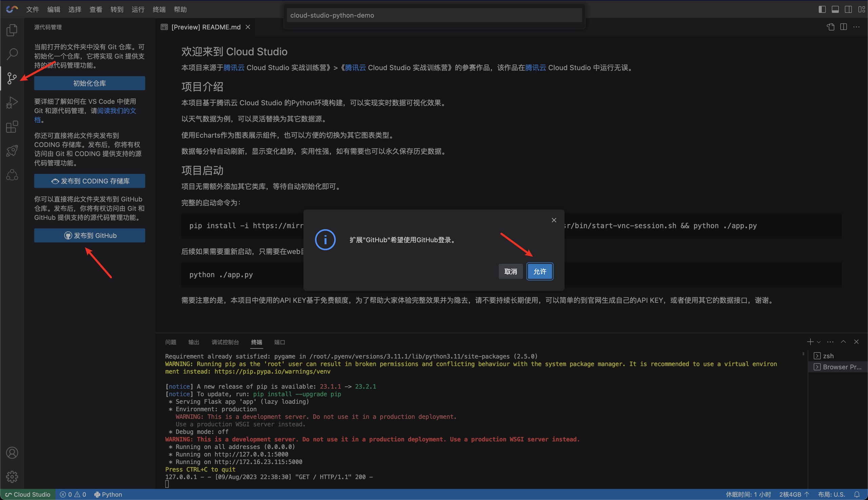Screen dimensions: 868x500
Task: Open the customize layout icon
Action: (x=862, y=9)
